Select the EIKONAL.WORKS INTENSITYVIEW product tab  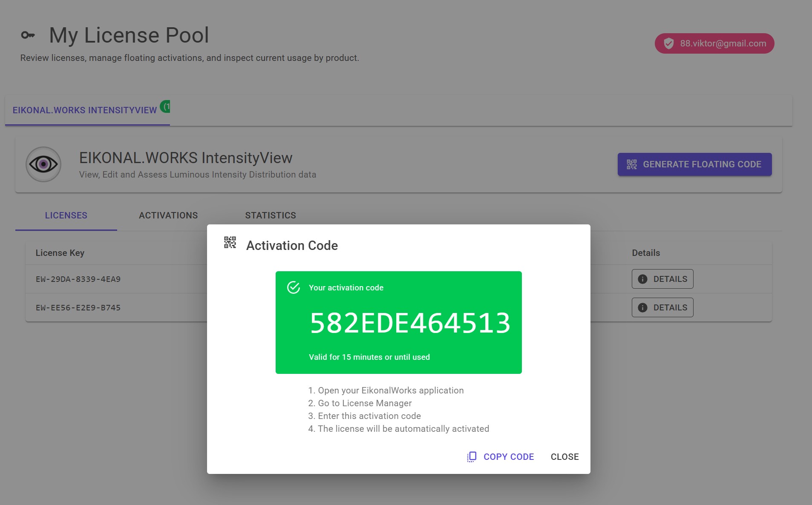[x=87, y=110]
